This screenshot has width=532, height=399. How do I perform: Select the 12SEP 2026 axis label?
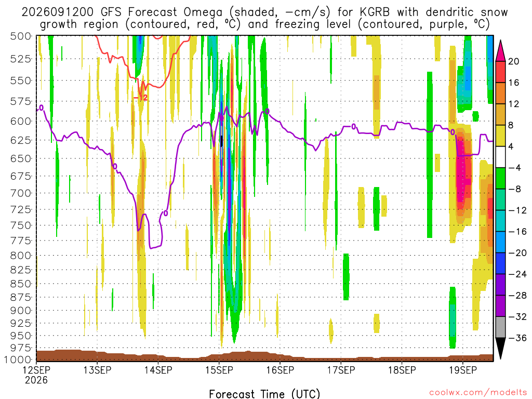[36, 375]
